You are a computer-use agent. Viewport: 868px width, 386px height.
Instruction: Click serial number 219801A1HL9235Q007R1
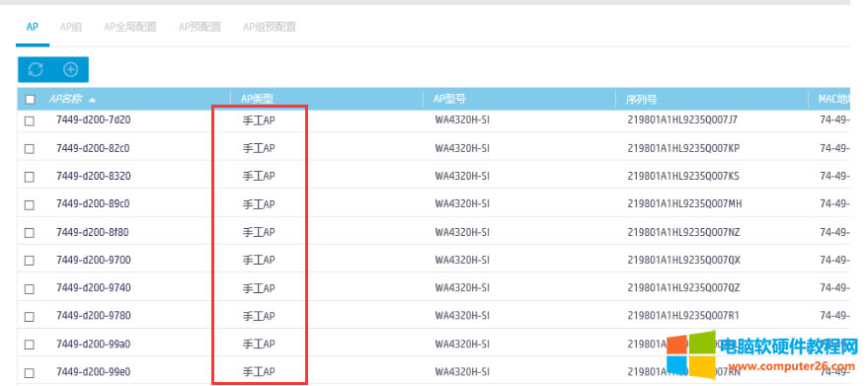[683, 316]
